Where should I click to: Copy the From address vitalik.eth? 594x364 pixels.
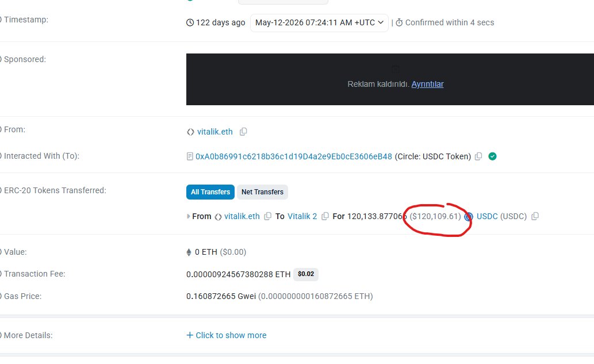(x=243, y=132)
